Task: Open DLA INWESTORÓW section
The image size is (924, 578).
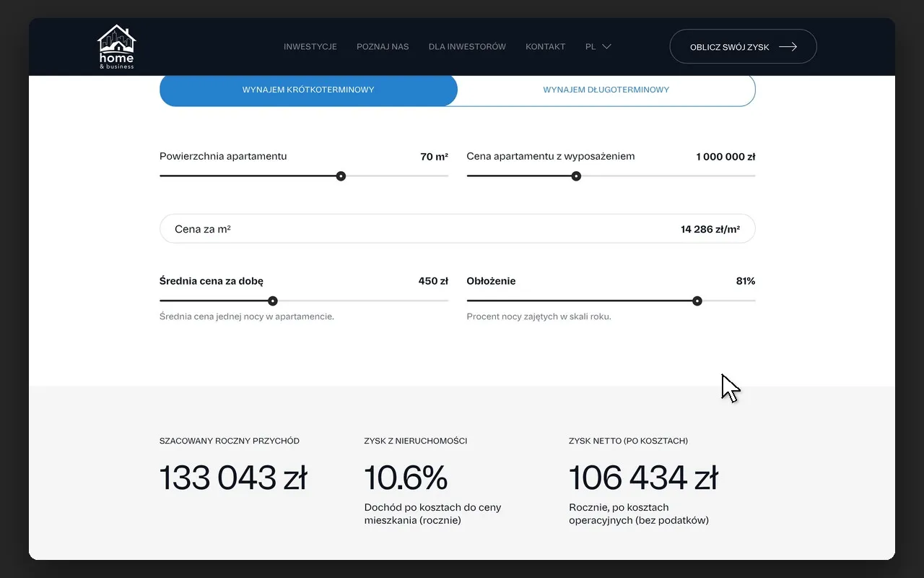Action: pyautogui.click(x=467, y=47)
